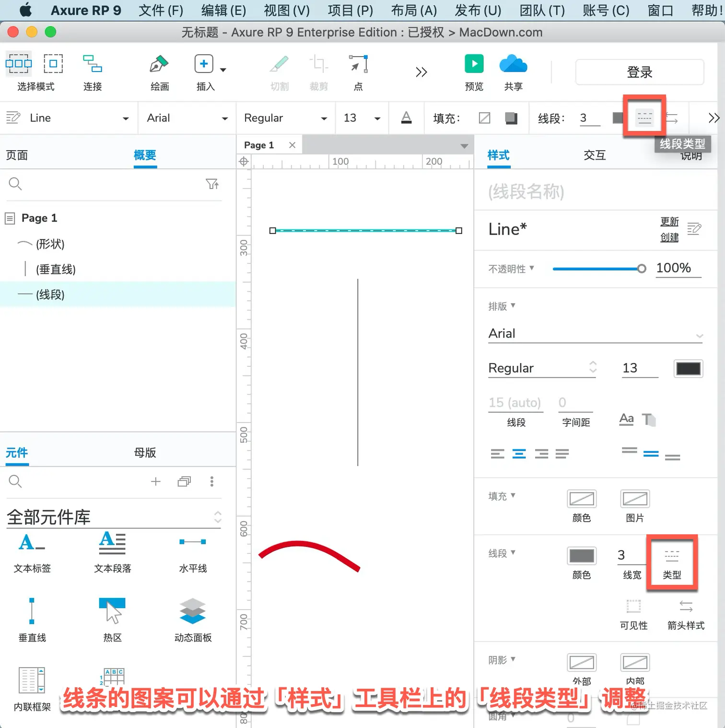Image resolution: width=725 pixels, height=728 pixels.
Task: Click the 插入 insert plus icon
Action: [204, 63]
